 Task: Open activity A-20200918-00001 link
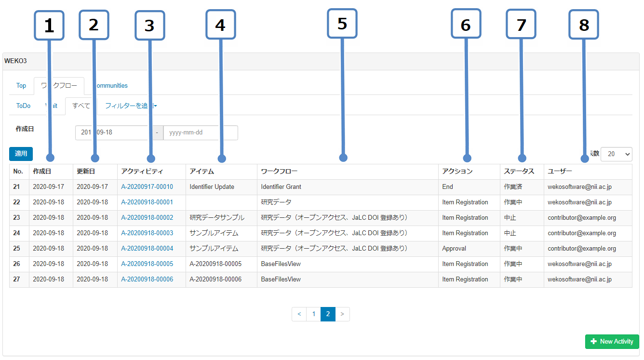coord(147,202)
